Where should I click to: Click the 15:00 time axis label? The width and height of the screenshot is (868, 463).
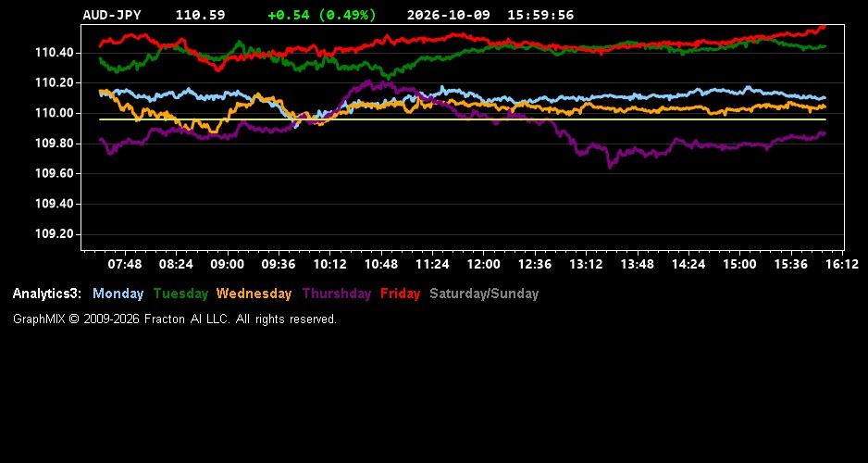point(739,265)
